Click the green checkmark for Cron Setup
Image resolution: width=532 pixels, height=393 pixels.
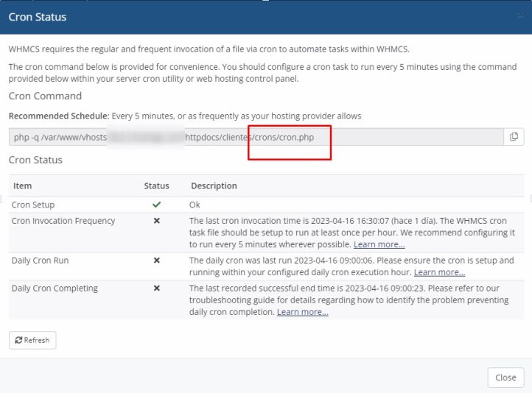pos(156,205)
